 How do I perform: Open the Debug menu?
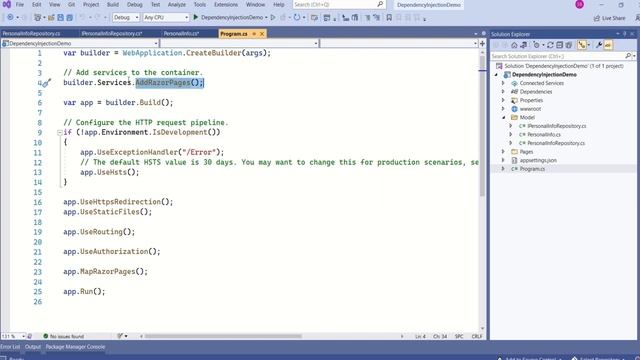(134, 4)
